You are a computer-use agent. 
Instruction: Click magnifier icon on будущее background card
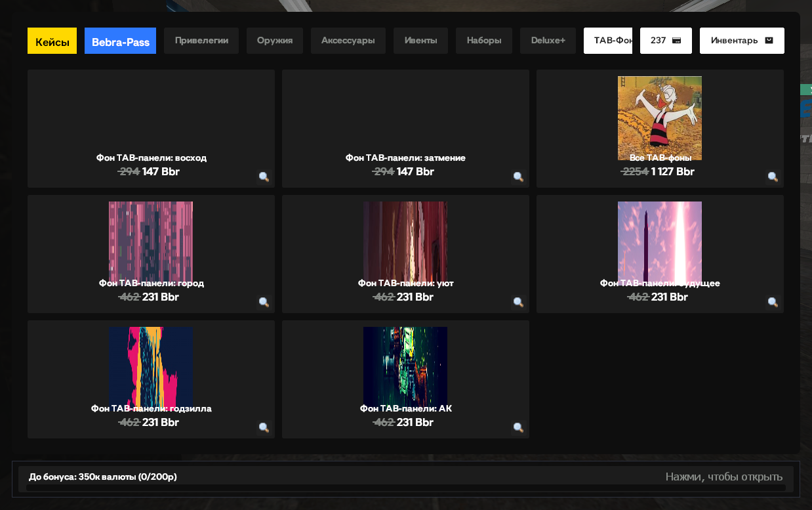click(773, 303)
